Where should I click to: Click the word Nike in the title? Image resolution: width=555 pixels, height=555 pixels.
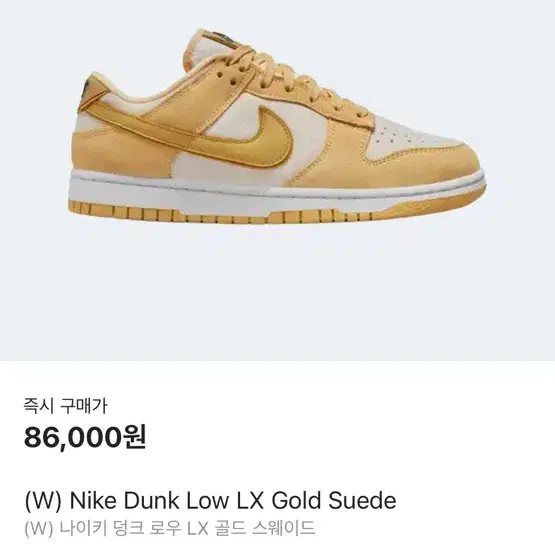(x=93, y=500)
